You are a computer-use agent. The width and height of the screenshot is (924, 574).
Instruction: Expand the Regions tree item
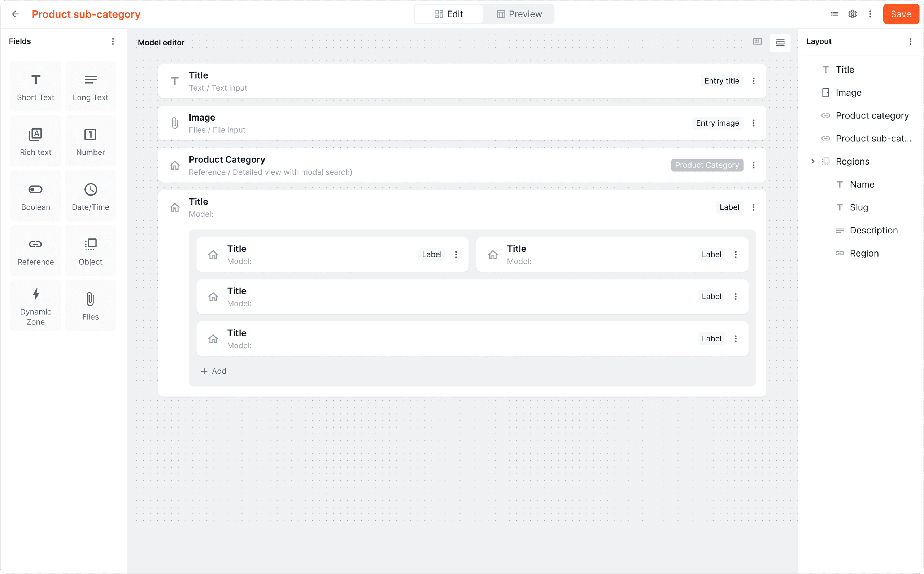[813, 161]
